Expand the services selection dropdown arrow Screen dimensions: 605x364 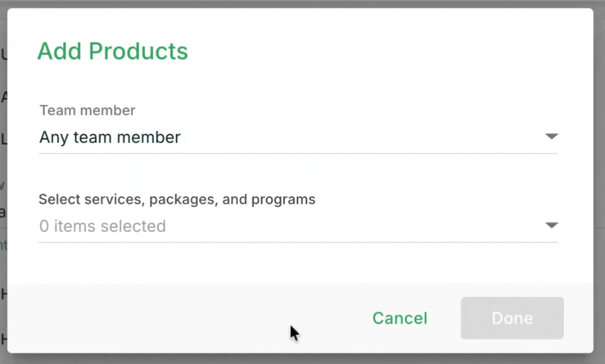point(551,225)
